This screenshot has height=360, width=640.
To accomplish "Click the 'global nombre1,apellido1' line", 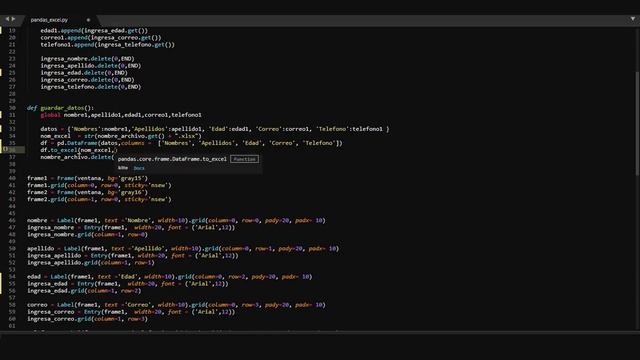I will point(121,115).
